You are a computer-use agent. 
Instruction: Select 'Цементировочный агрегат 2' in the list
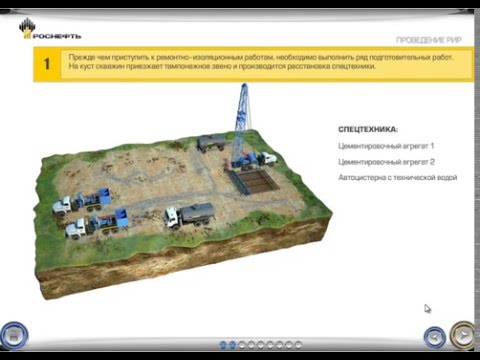(386, 162)
